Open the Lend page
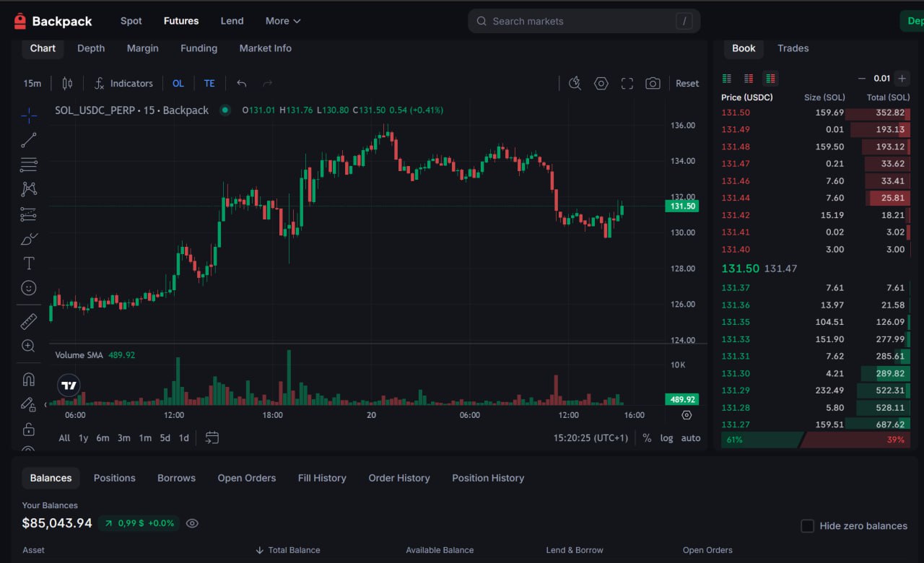 (x=232, y=21)
